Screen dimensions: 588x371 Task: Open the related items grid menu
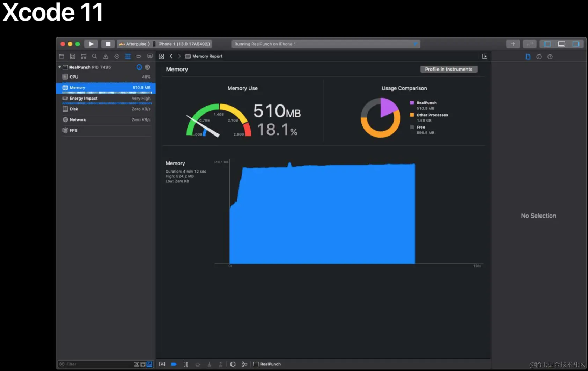161,56
